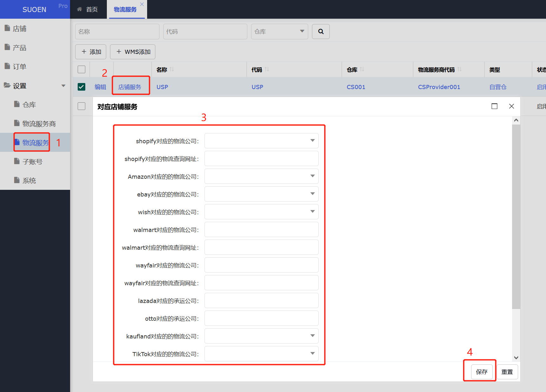Open shopify对应的物流公司 dropdown

[261, 141]
